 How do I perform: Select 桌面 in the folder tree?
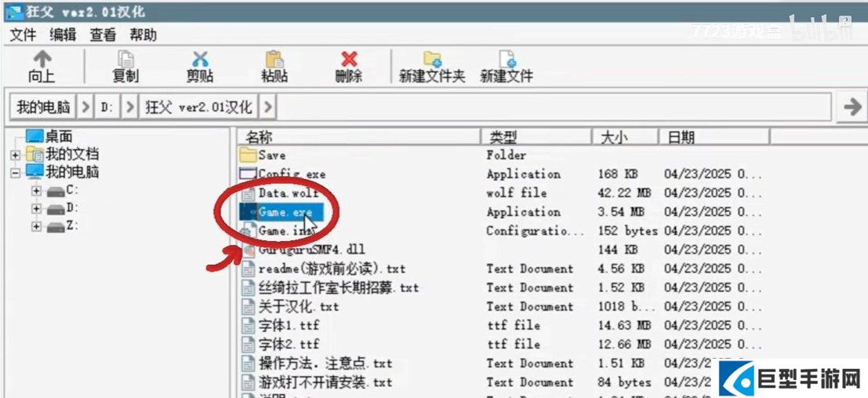point(59,137)
